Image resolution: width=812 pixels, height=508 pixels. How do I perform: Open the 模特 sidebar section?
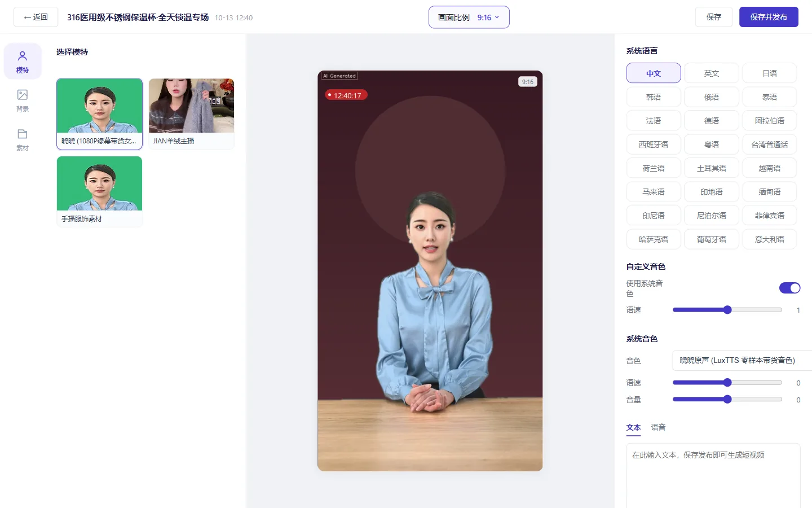click(23, 62)
